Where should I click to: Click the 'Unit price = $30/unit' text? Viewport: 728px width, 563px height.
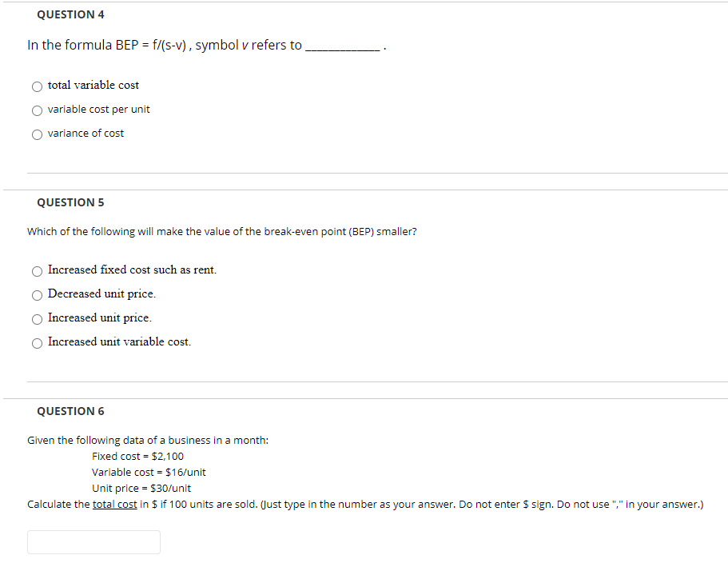point(142,488)
